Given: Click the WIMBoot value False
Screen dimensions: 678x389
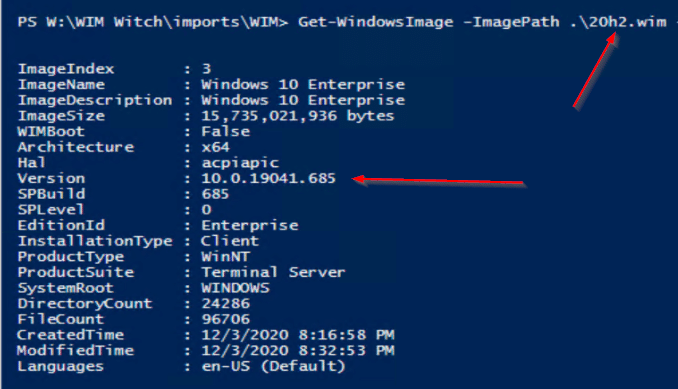Looking at the screenshot, I should (x=226, y=131).
